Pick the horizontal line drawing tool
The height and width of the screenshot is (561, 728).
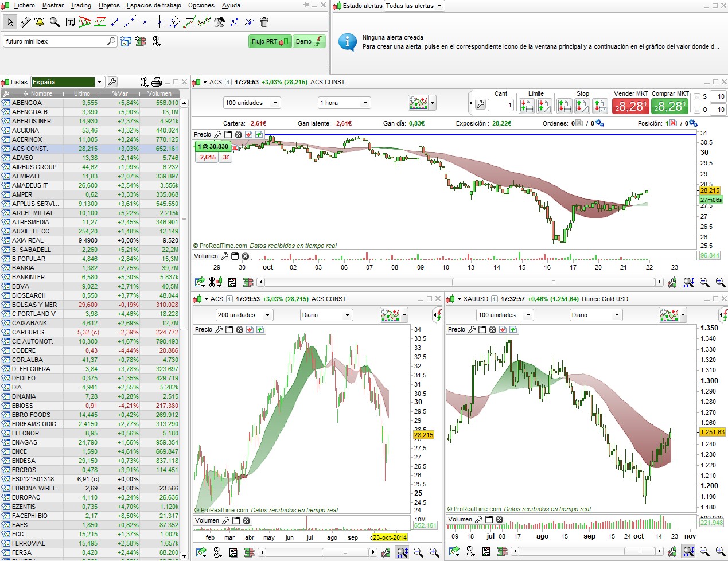145,22
